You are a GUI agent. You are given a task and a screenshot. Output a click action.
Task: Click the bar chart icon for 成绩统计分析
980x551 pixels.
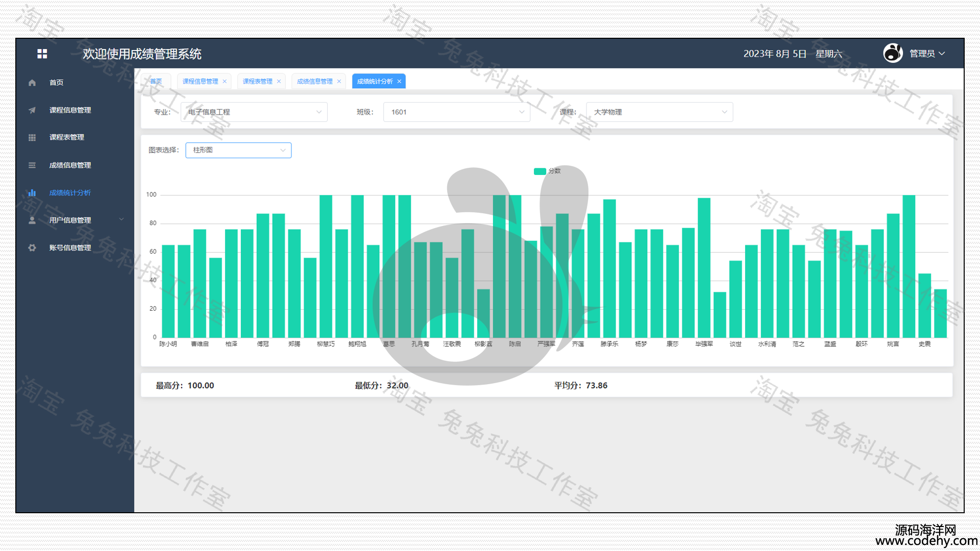tap(32, 193)
